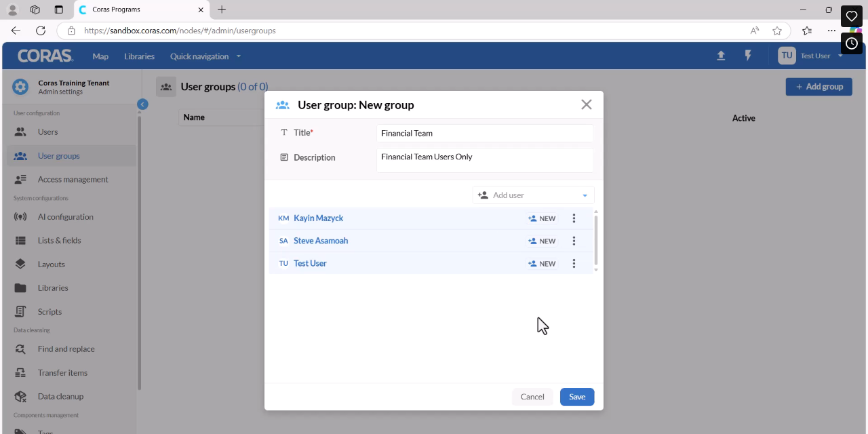The image size is (868, 434).
Task: Go back in the browser
Action: pyautogui.click(x=16, y=31)
